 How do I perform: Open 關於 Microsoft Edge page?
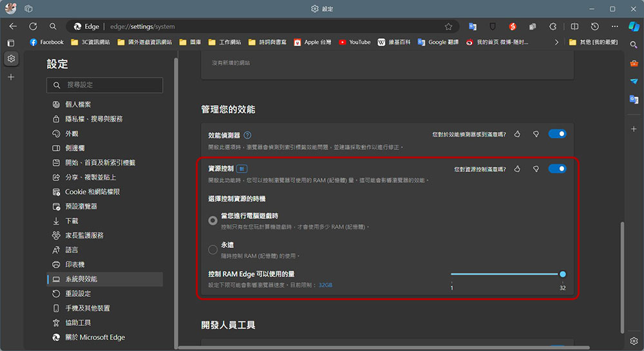click(x=105, y=337)
